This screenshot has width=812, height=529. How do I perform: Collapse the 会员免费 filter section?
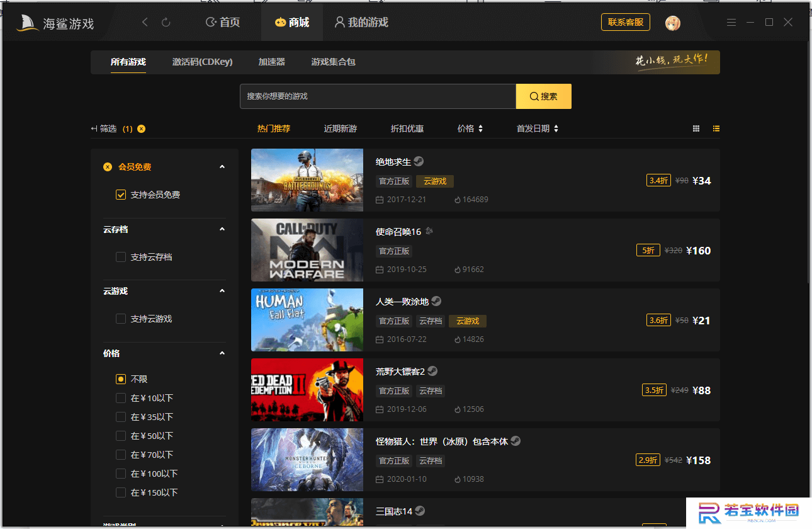point(222,167)
